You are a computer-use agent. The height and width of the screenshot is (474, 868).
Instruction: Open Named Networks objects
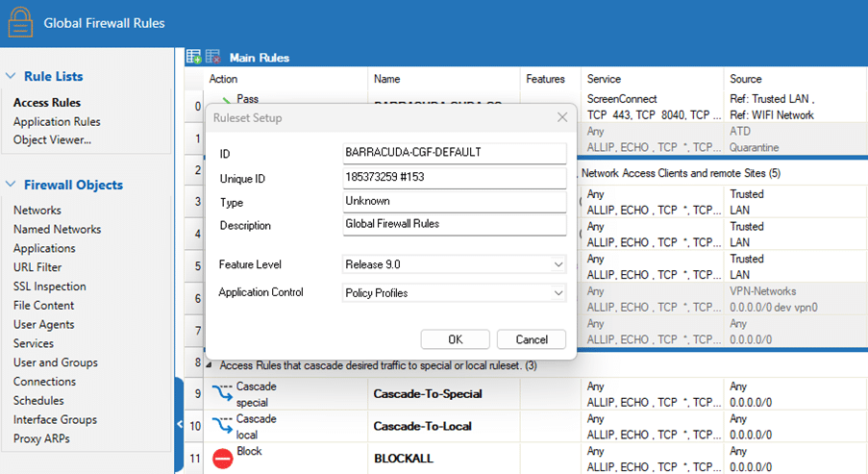[57, 229]
